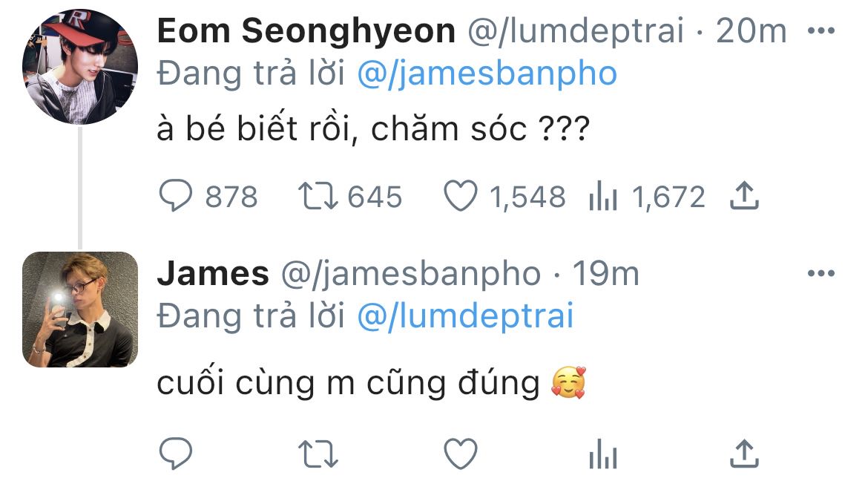
Task: Retweet James's tweet
Action: pyautogui.click(x=318, y=452)
